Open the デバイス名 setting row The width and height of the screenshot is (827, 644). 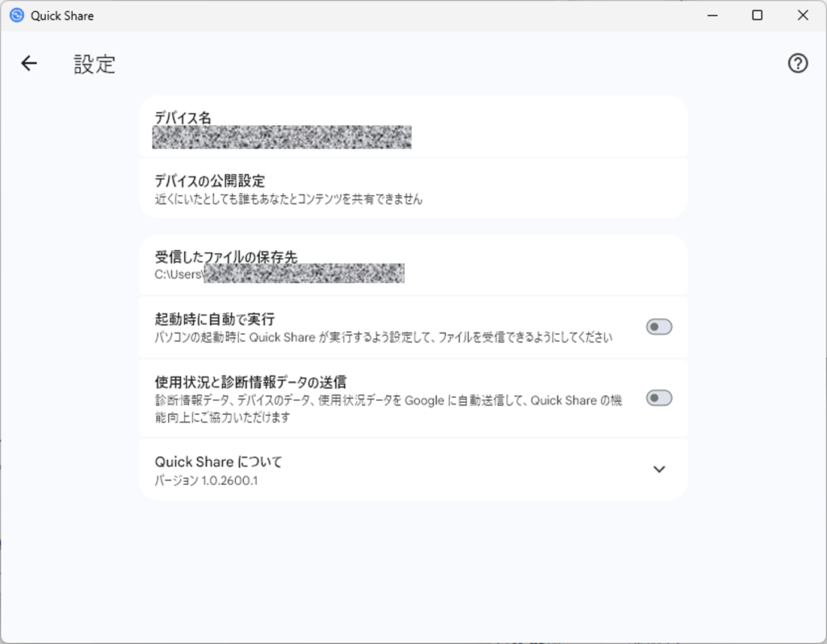point(413,127)
